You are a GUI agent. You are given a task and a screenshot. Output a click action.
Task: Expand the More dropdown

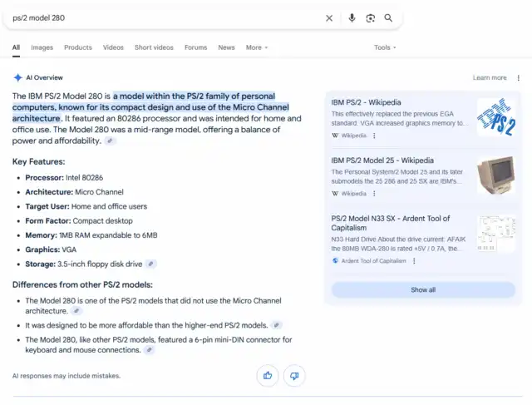point(257,47)
